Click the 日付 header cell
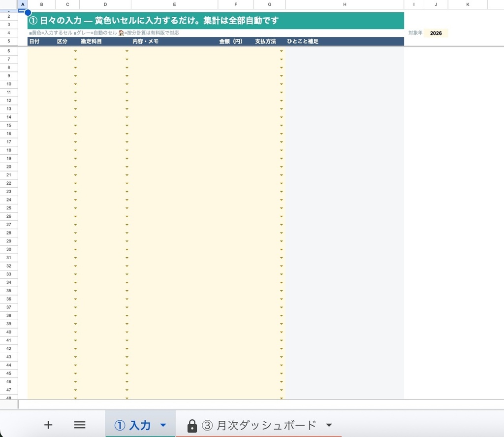Screen dimensions: 504x437 (41, 41)
